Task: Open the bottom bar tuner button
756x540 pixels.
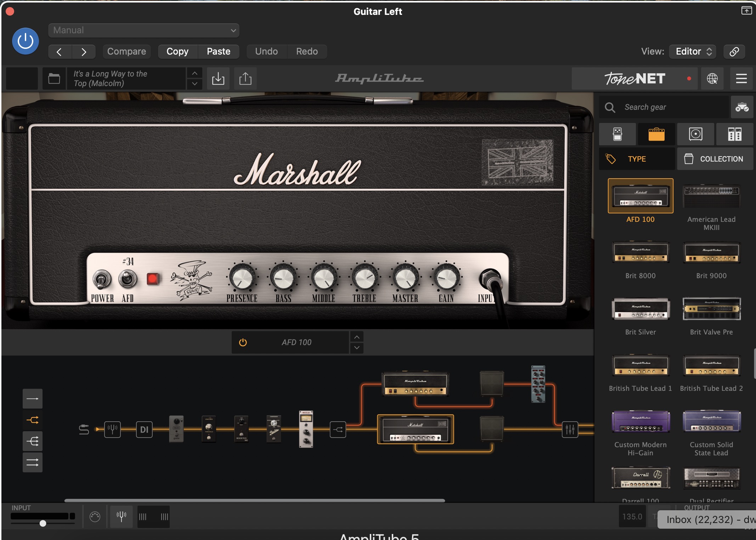Action: (122, 517)
